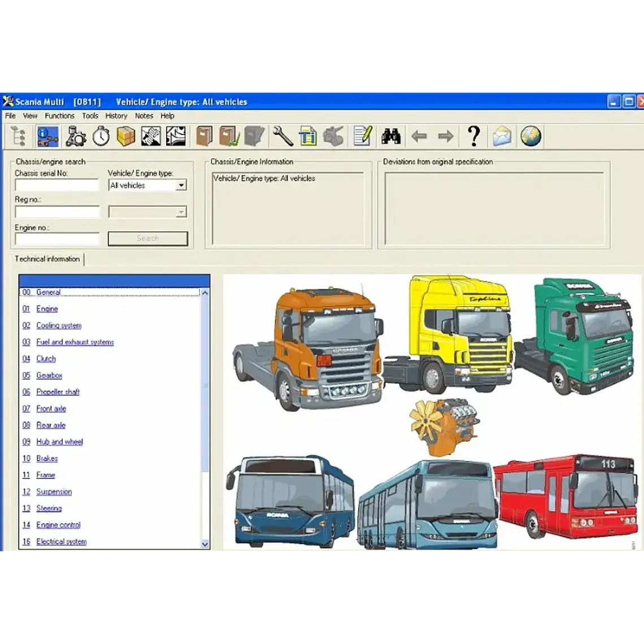644x644 pixels.
Task: Click the handshake illustration icon
Action: coord(151,136)
